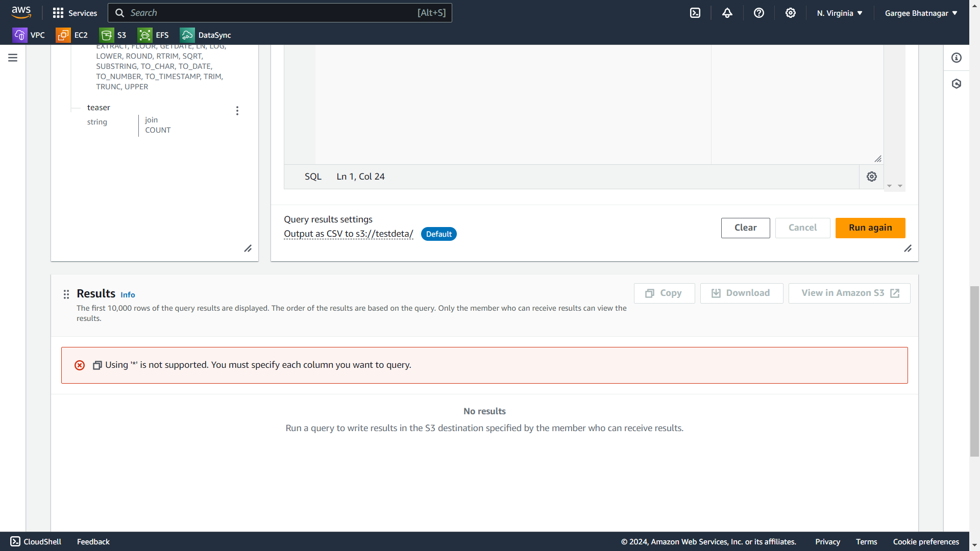Open the VPC service shortcut

29,35
